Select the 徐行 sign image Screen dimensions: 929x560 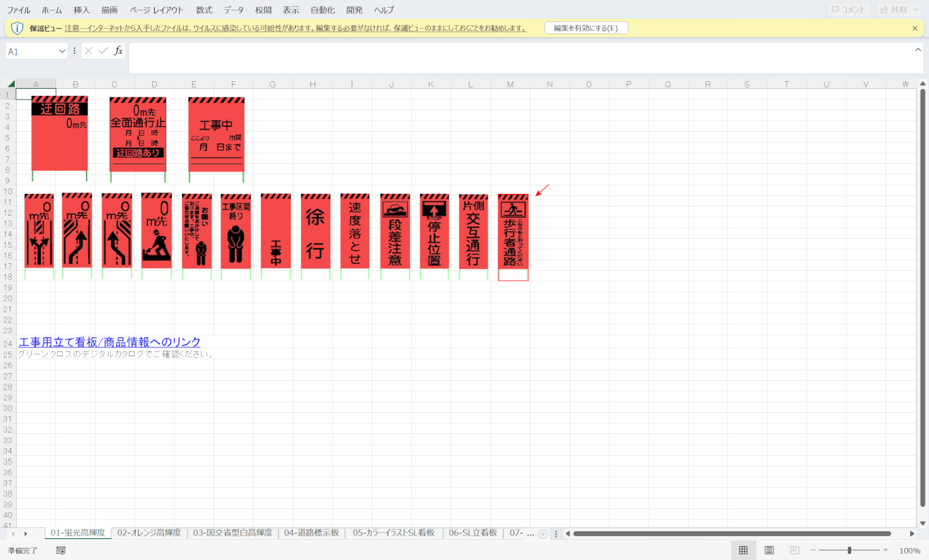click(315, 237)
